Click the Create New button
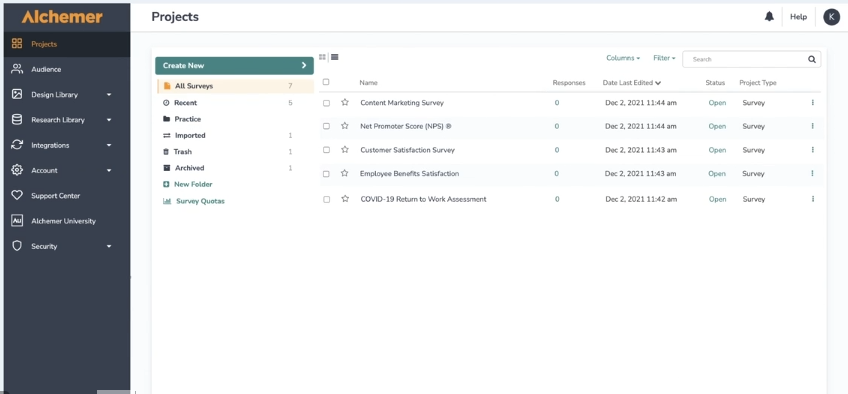The image size is (848, 394). [234, 65]
